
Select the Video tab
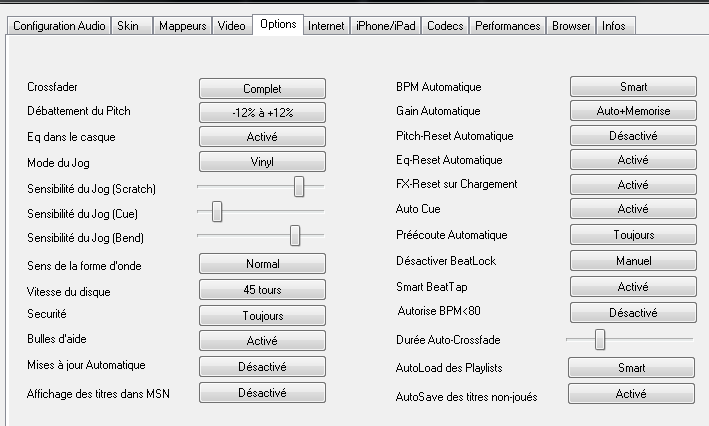coord(231,26)
